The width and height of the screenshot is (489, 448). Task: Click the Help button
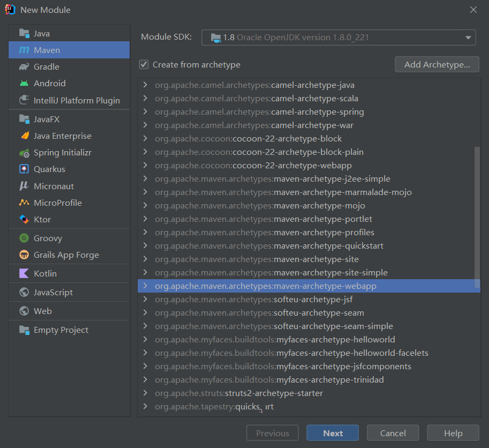tap(453, 433)
